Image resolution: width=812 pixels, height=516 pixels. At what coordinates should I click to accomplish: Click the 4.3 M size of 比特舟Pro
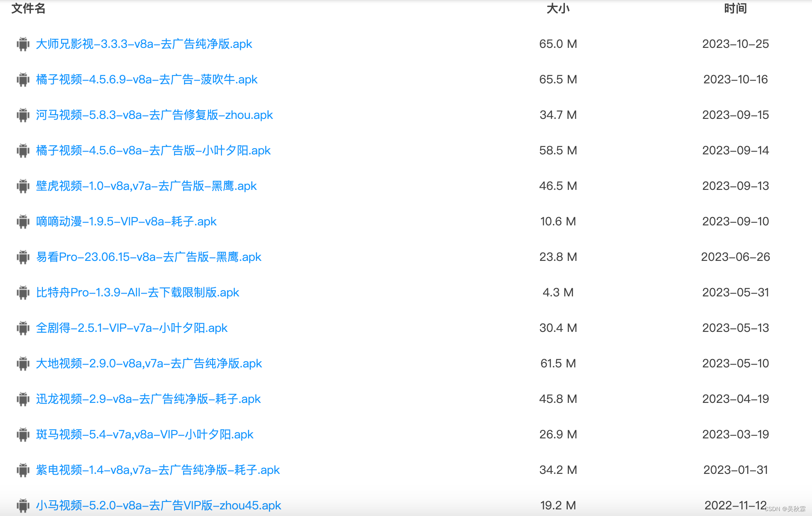tap(558, 292)
